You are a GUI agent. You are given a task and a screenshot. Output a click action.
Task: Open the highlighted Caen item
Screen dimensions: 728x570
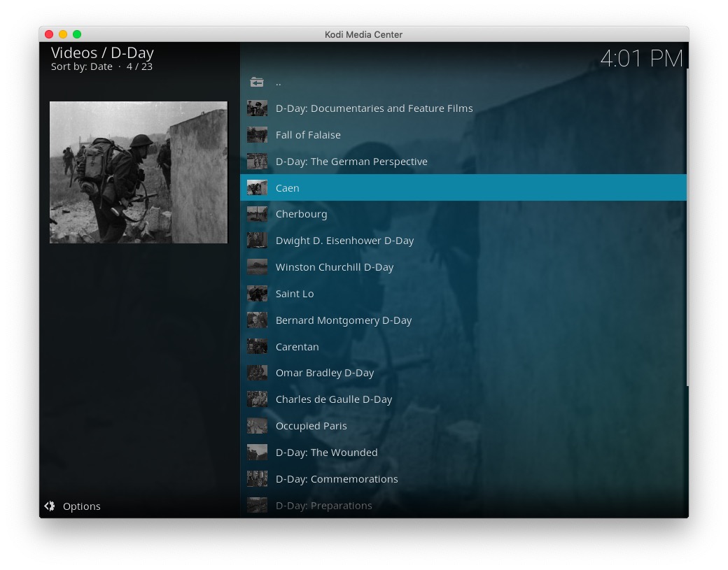pos(287,188)
